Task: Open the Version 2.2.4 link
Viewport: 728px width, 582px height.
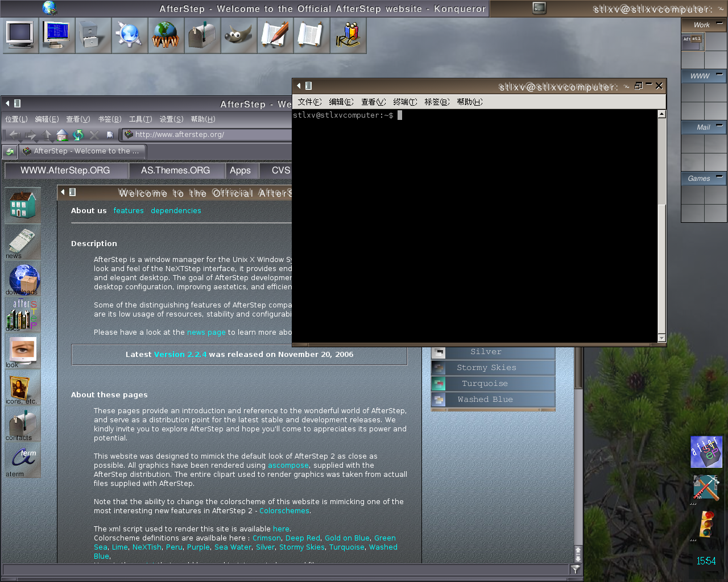Action: (x=180, y=355)
